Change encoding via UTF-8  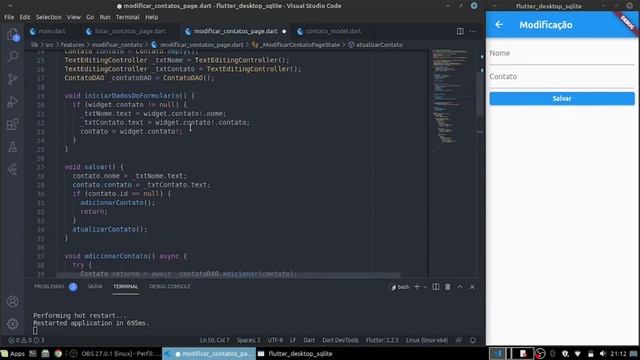(275, 340)
